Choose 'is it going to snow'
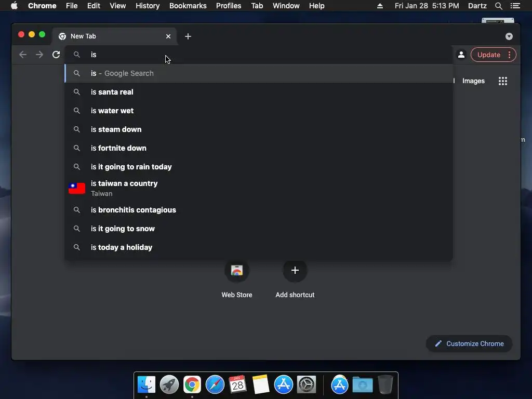The height and width of the screenshot is (399, 532). 259,229
